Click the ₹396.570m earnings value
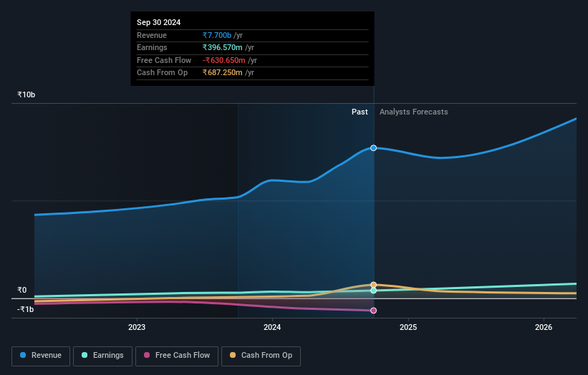The image size is (588, 375). pos(222,47)
